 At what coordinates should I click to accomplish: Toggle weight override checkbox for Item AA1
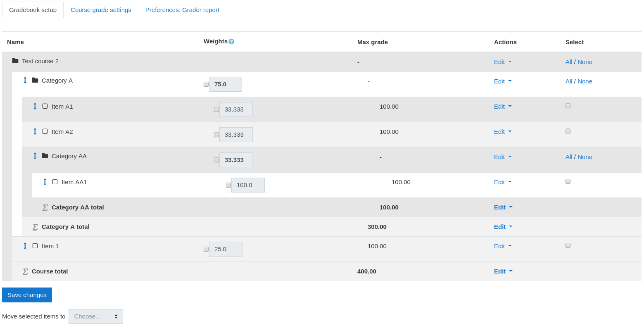228,185
